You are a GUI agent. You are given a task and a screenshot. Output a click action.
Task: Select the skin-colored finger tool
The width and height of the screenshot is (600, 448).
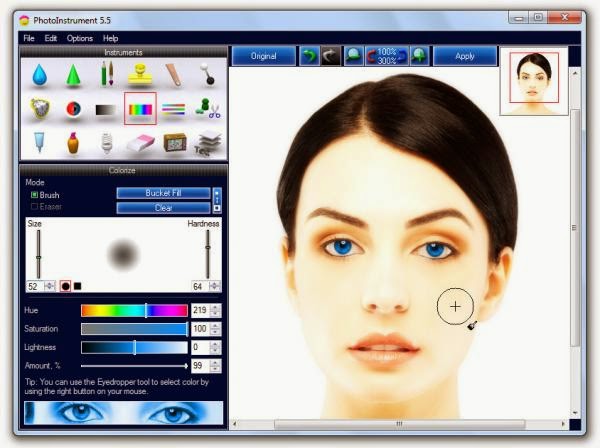tap(173, 74)
